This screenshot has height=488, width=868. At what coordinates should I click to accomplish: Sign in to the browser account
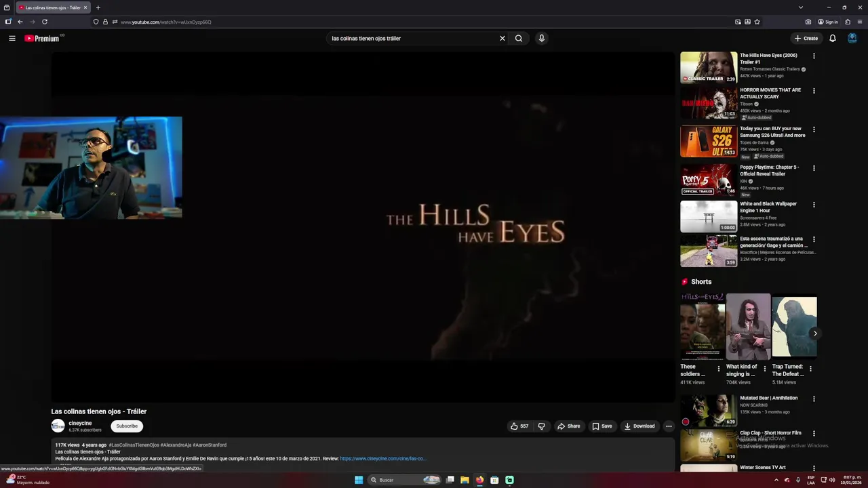coord(828,22)
